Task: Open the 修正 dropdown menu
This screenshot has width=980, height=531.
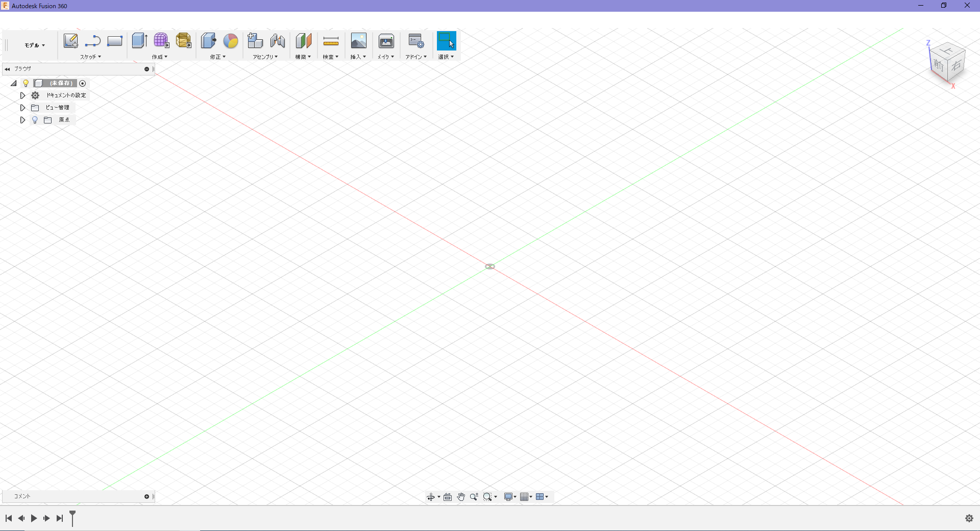Action: click(218, 57)
